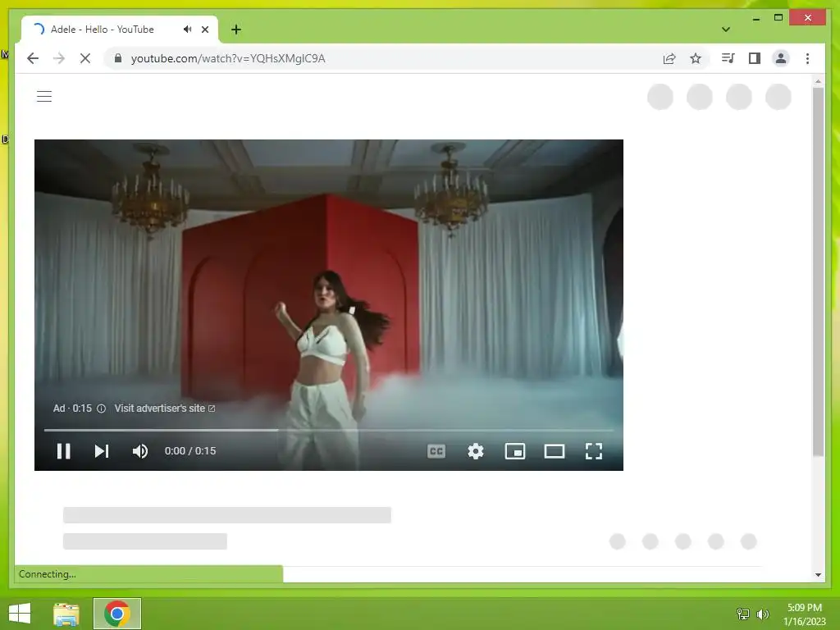Switch to theater mode icon
Viewport: 840px width, 630px height.
click(555, 451)
